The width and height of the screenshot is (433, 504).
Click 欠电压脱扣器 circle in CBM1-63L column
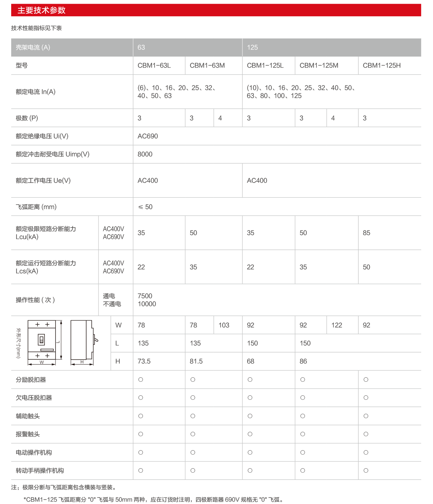tap(141, 398)
